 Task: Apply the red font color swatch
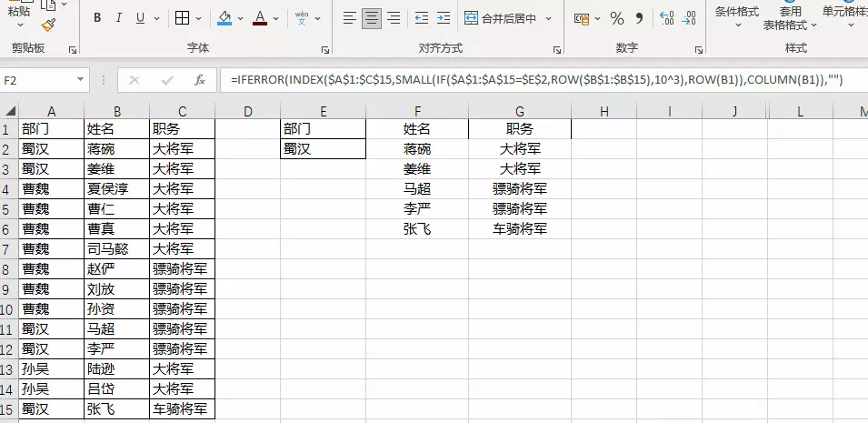click(260, 18)
